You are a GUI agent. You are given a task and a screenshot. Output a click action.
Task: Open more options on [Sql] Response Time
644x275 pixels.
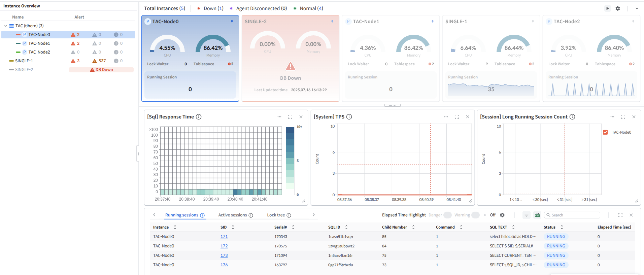pos(279,117)
